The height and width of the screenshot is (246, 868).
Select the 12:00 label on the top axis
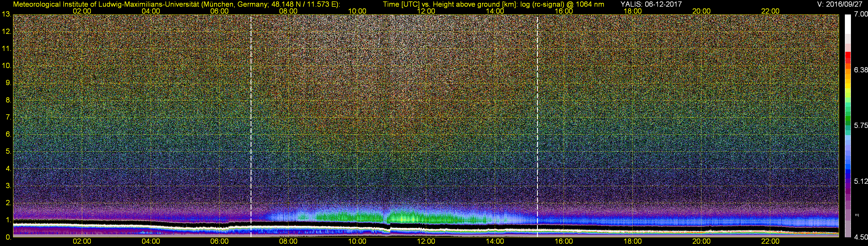pos(426,11)
